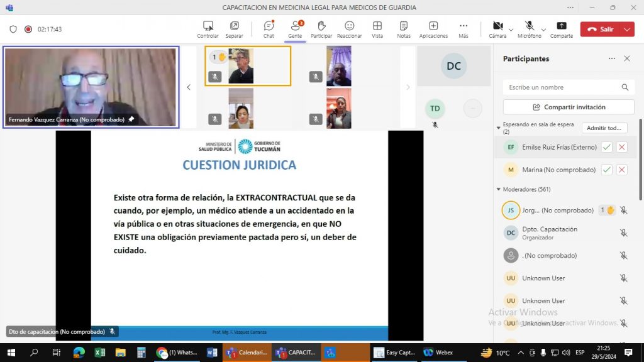644x362 pixels.
Task: Reject Marina with red X
Action: pos(622,170)
